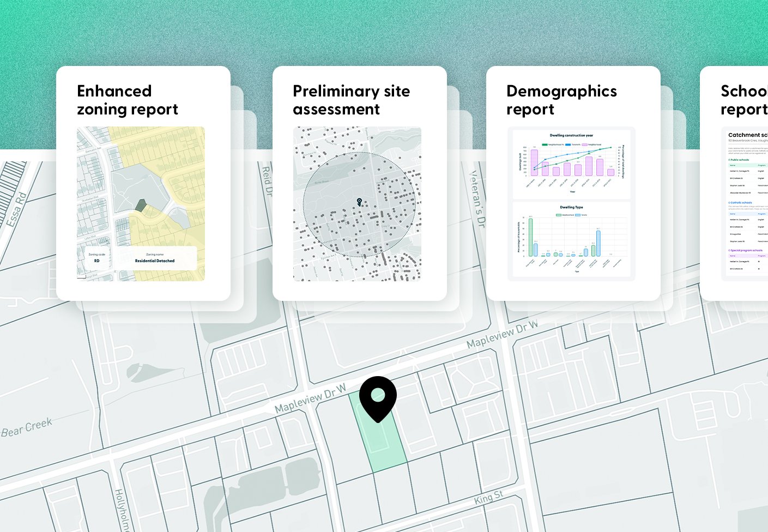Image resolution: width=768 pixels, height=532 pixels.
Task: Click the Catchment schools heading
Action: [x=748, y=135]
